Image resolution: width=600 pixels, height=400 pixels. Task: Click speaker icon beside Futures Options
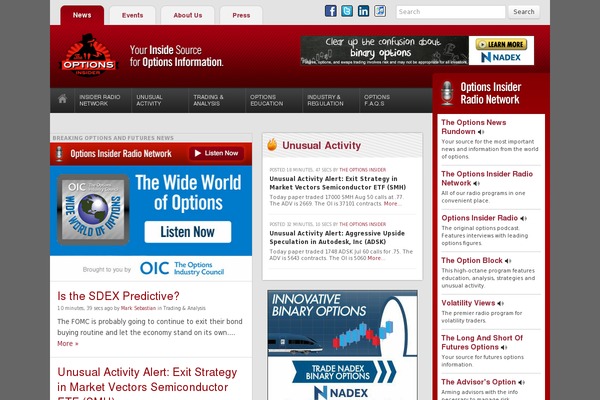[x=504, y=348]
